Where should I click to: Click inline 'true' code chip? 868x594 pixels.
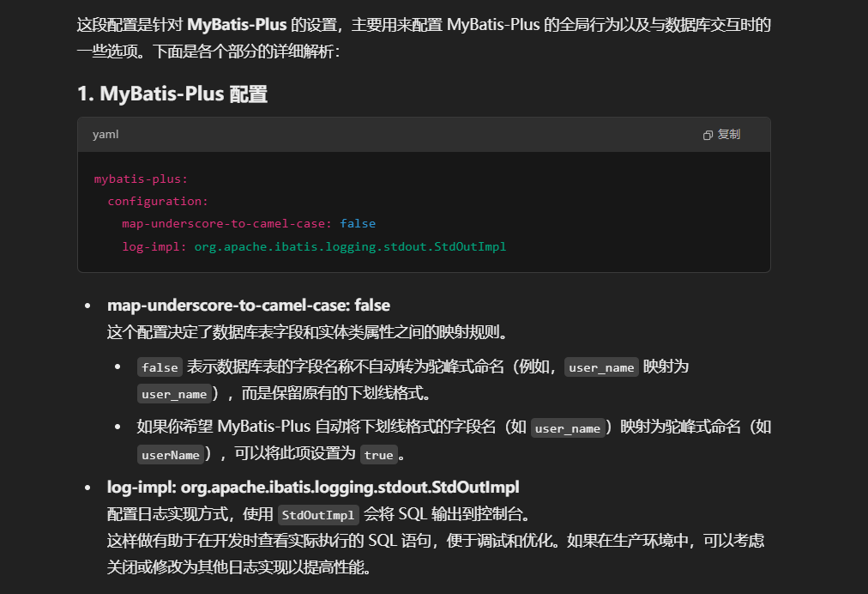tap(378, 455)
